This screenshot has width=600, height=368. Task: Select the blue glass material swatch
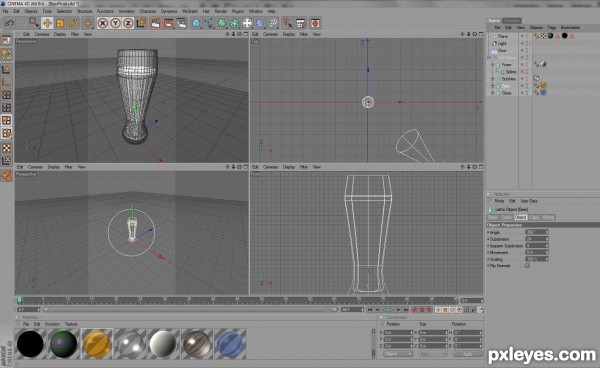230,344
